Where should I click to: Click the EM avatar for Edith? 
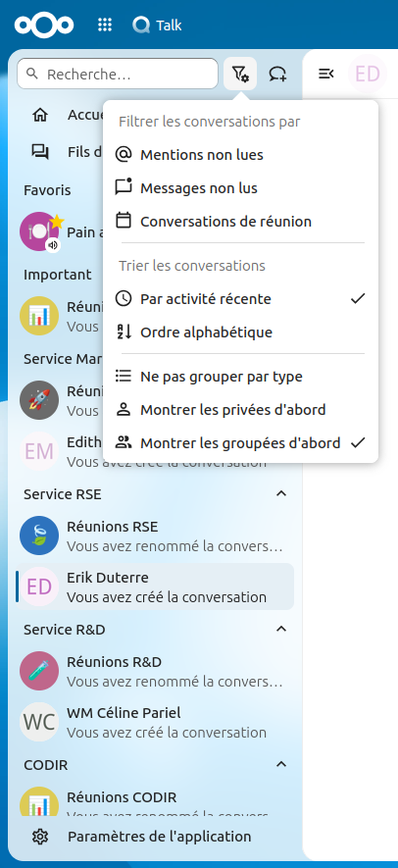(x=39, y=451)
